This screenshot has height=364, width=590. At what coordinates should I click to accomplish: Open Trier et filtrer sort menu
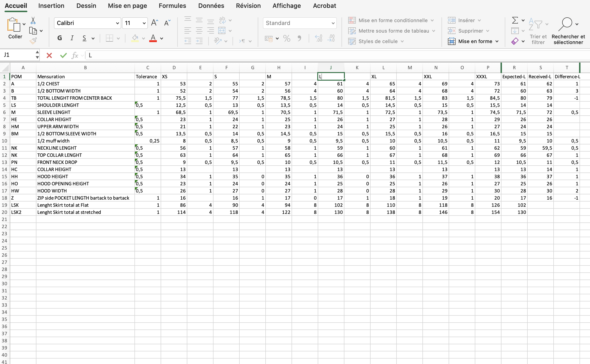pos(538,31)
